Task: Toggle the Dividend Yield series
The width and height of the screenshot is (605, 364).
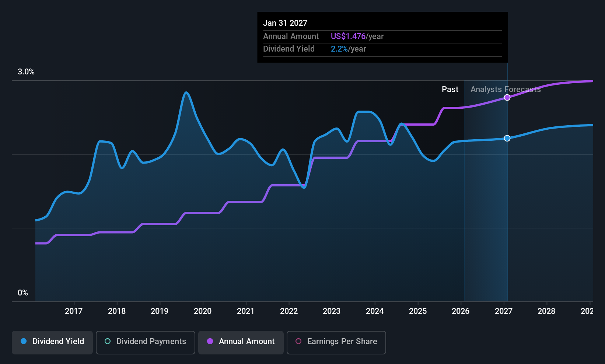Action: [52, 342]
